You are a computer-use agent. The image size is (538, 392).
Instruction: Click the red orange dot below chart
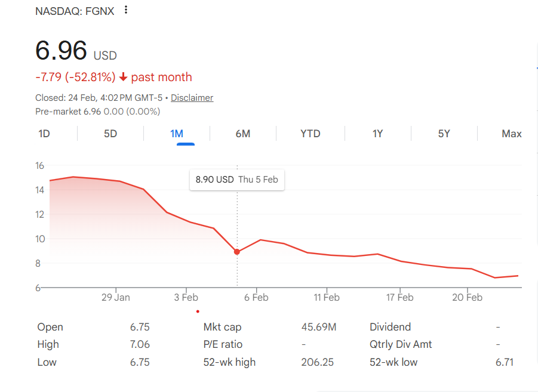click(198, 311)
